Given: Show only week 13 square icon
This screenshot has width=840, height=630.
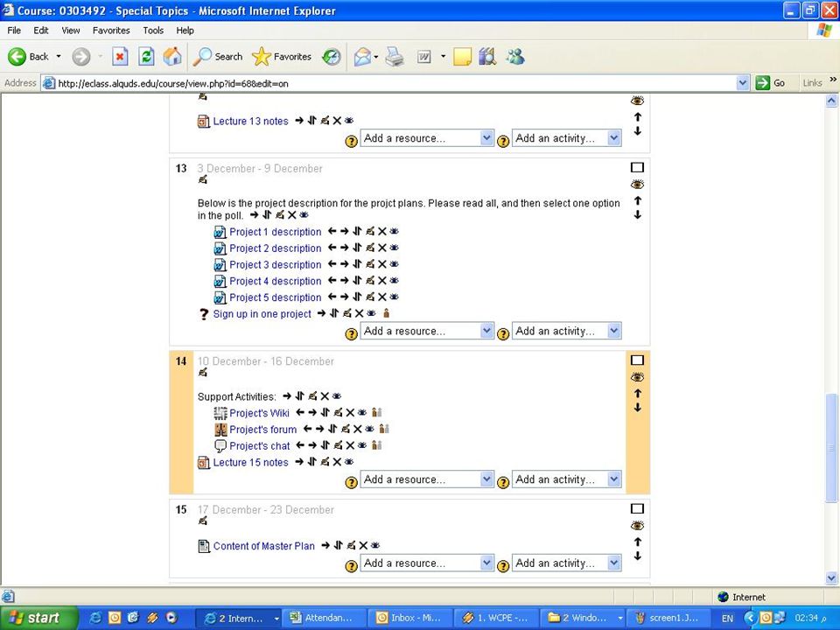Looking at the screenshot, I should (637, 168).
